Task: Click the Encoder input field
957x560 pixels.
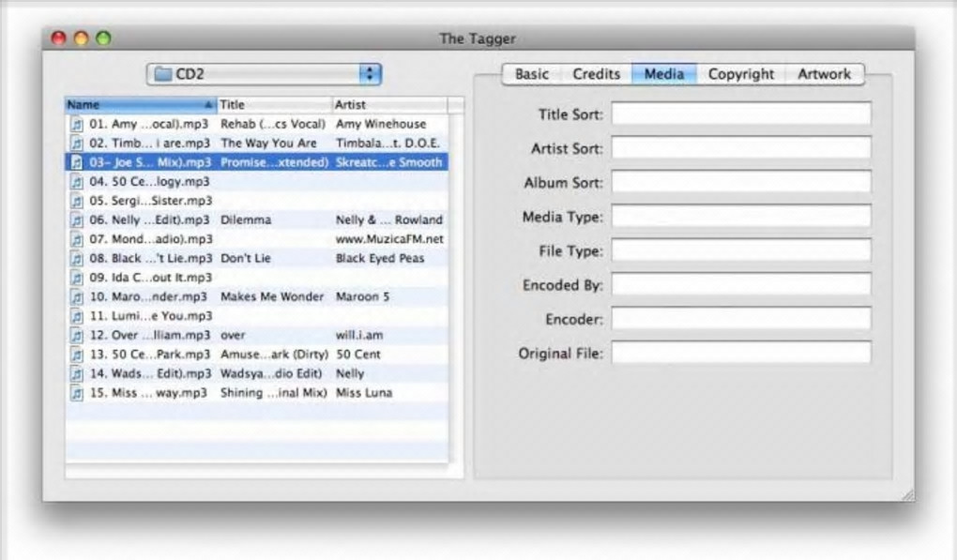Action: pos(741,318)
